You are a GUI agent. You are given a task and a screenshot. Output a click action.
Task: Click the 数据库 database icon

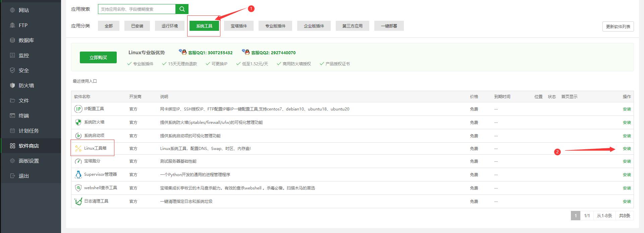12,40
